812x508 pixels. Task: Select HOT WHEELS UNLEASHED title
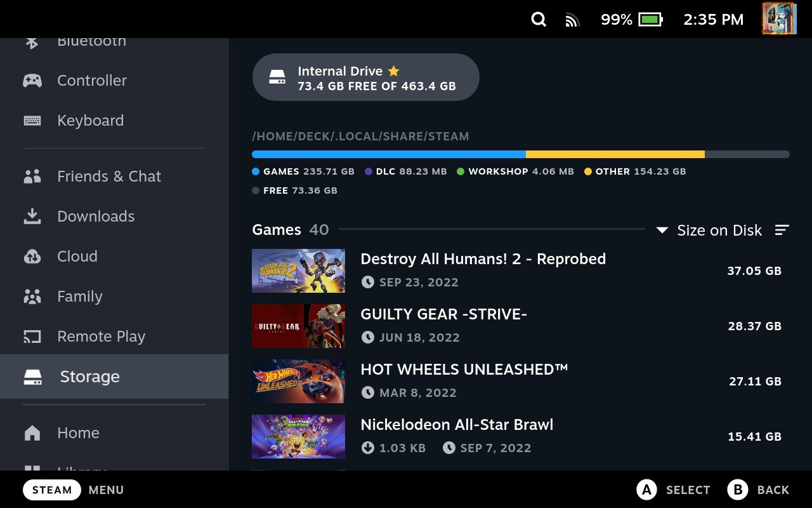464,370
